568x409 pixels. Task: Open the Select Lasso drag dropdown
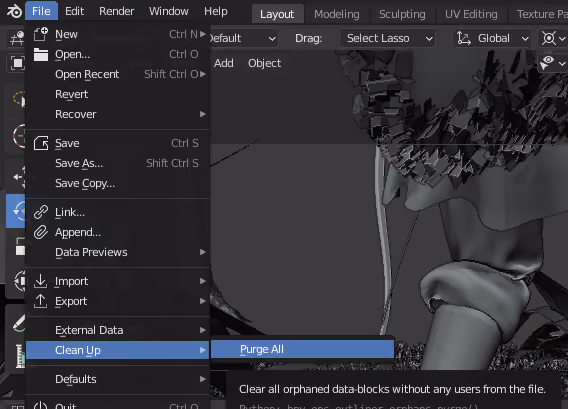(387, 38)
